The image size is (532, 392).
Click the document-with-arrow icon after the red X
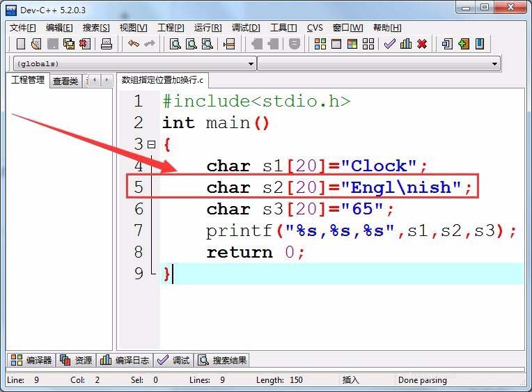tap(447, 44)
